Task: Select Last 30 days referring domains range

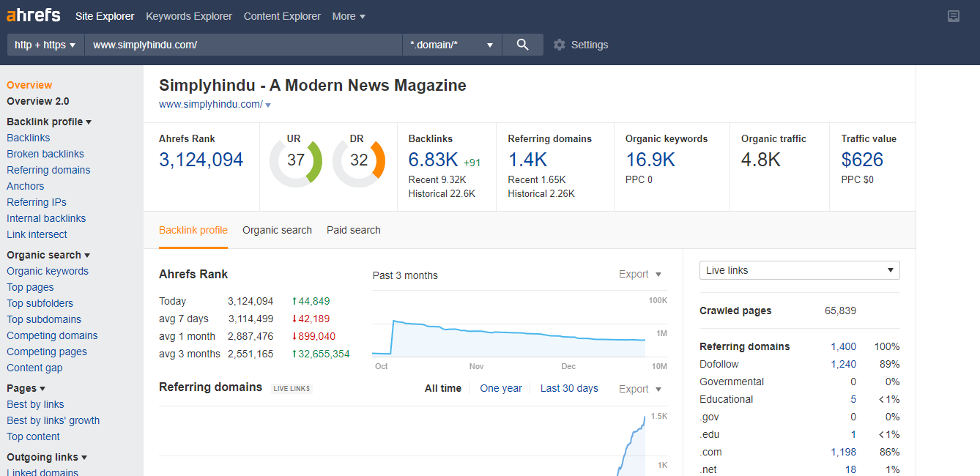Action: 569,388
